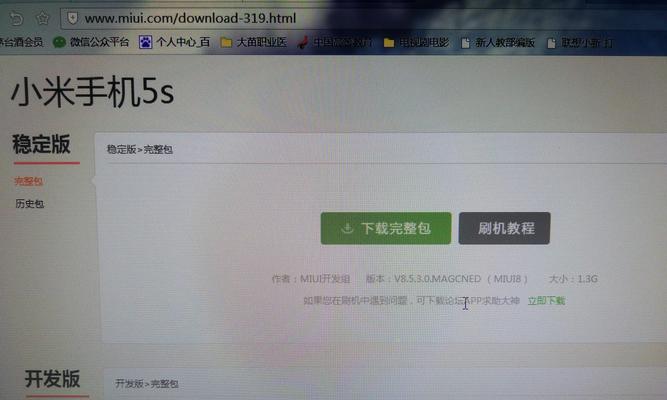Image resolution: width=667 pixels, height=400 pixels.
Task: Click the 大小：1.3G size text
Action: pyautogui.click(x=573, y=279)
